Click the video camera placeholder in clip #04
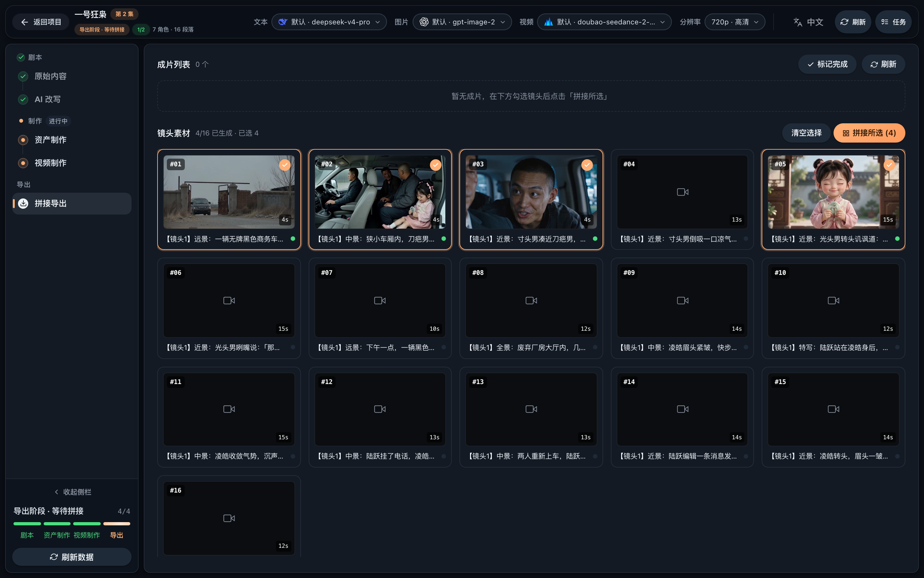 (682, 192)
